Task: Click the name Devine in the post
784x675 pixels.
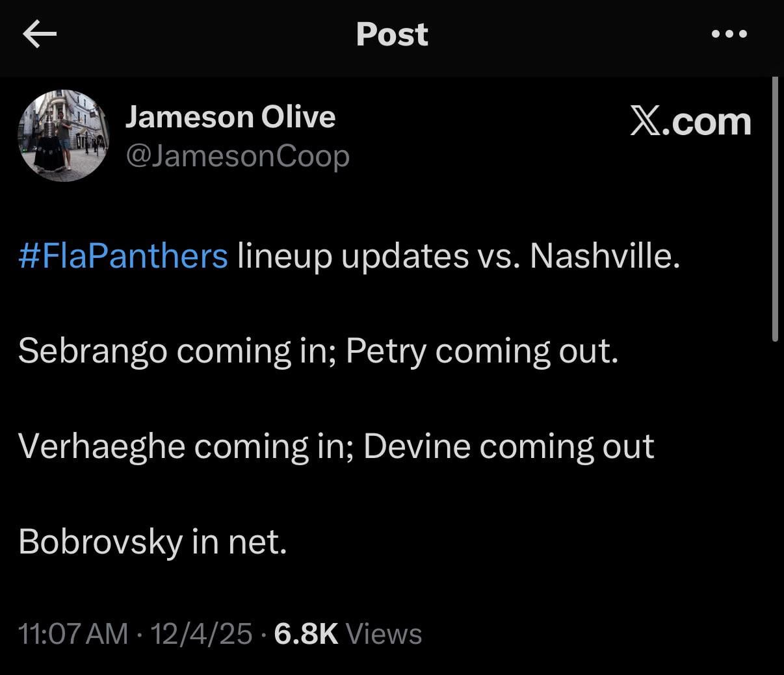Action: pos(416,447)
